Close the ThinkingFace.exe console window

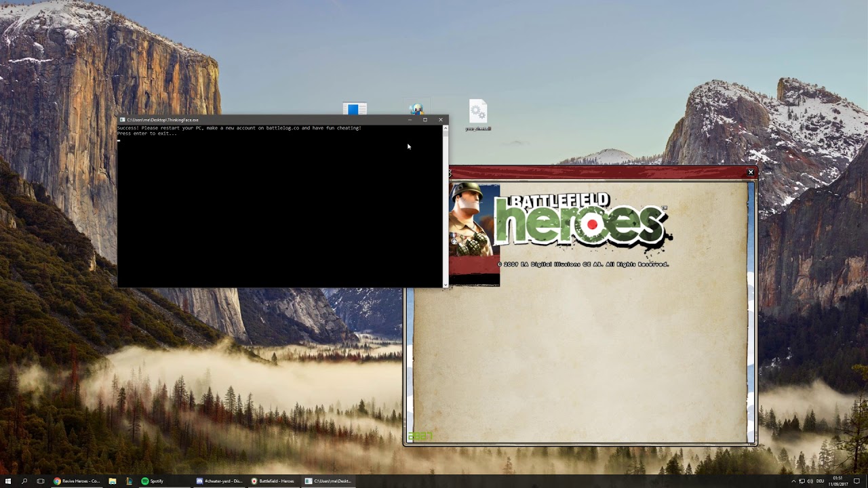[441, 120]
